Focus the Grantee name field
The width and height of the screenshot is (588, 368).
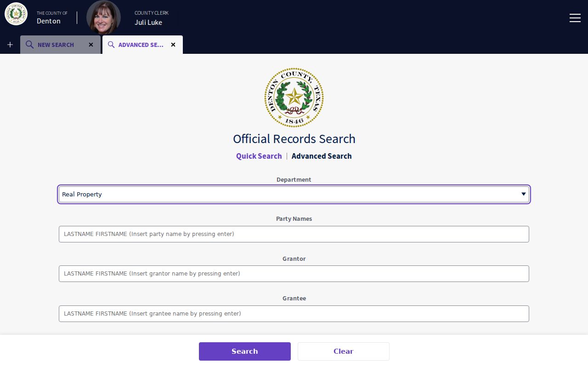tap(294, 314)
